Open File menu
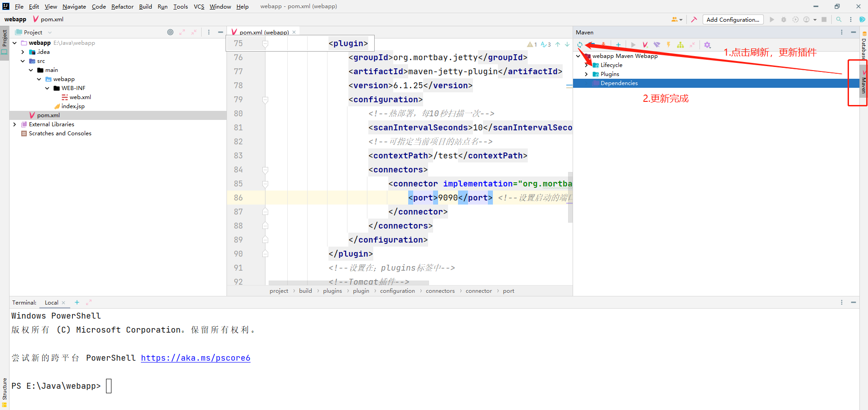 (x=19, y=6)
